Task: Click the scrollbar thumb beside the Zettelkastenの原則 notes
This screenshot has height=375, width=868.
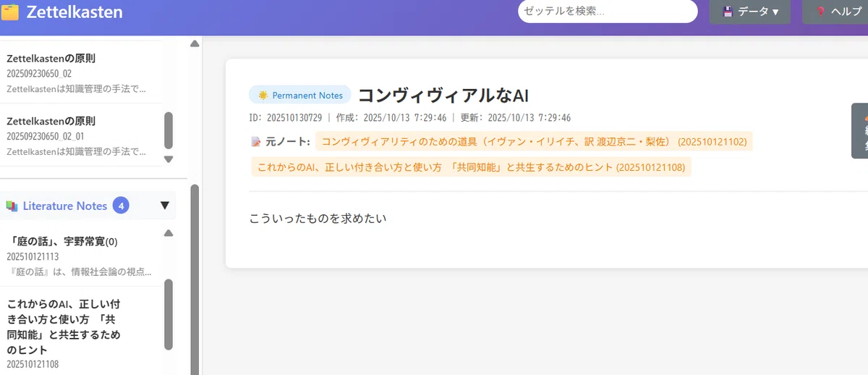Action: 169,130
